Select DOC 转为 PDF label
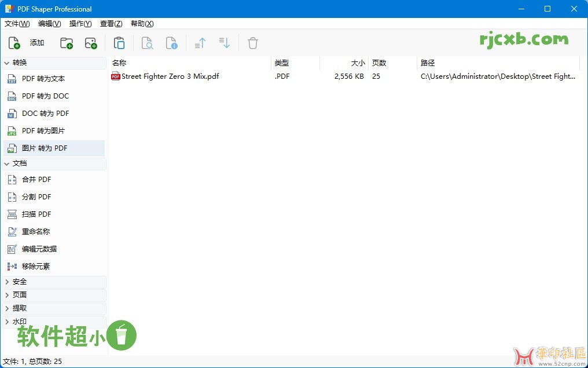The height and width of the screenshot is (368, 588). point(45,114)
